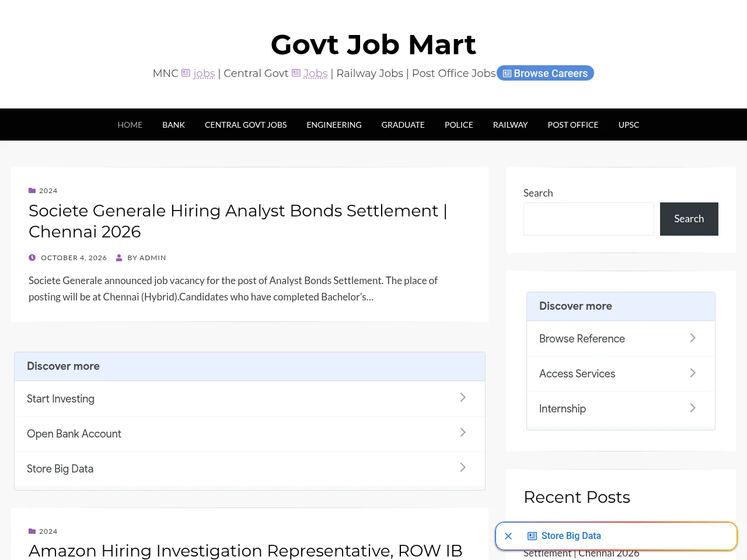Go to Home in navigation bar
The image size is (747, 560).
(130, 125)
